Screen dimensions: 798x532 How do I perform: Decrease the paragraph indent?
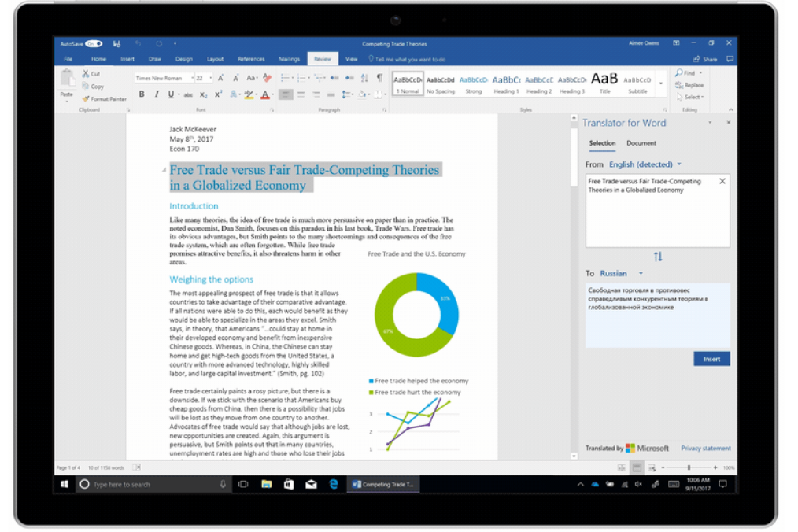click(334, 78)
